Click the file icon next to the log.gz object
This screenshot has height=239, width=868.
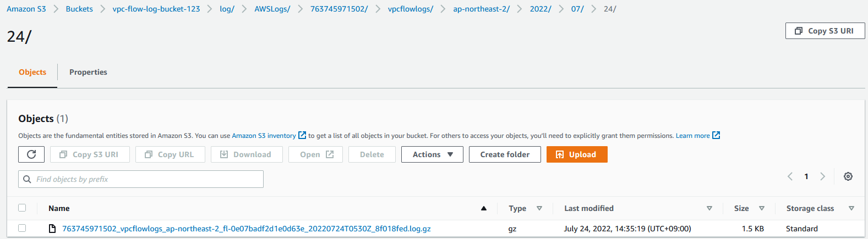(x=52, y=229)
